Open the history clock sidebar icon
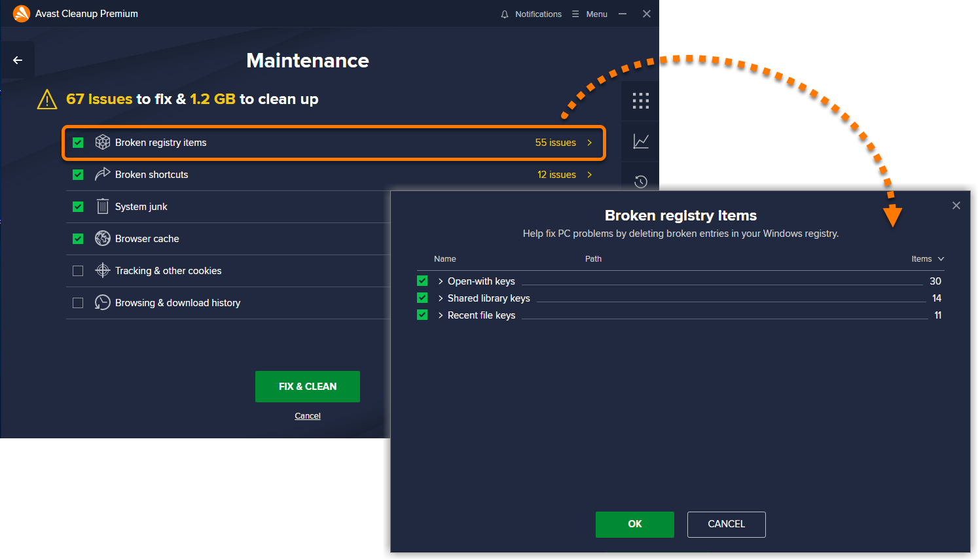 click(641, 182)
